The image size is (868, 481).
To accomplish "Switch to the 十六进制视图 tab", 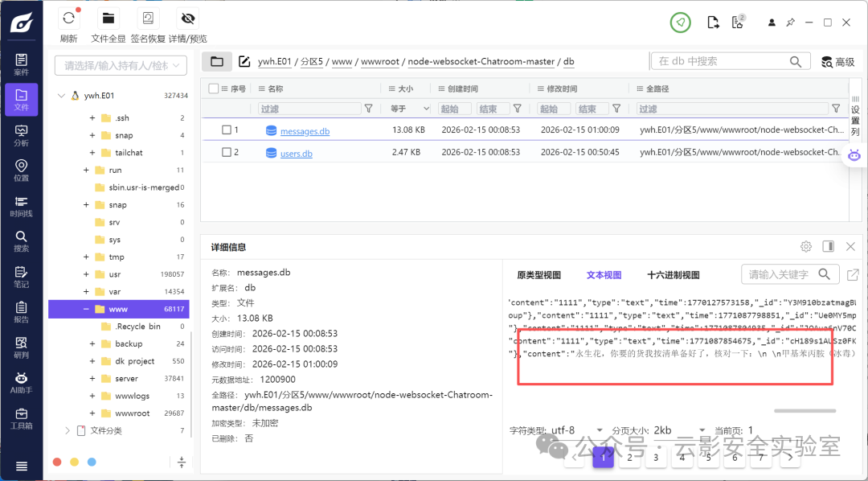I will [x=674, y=275].
